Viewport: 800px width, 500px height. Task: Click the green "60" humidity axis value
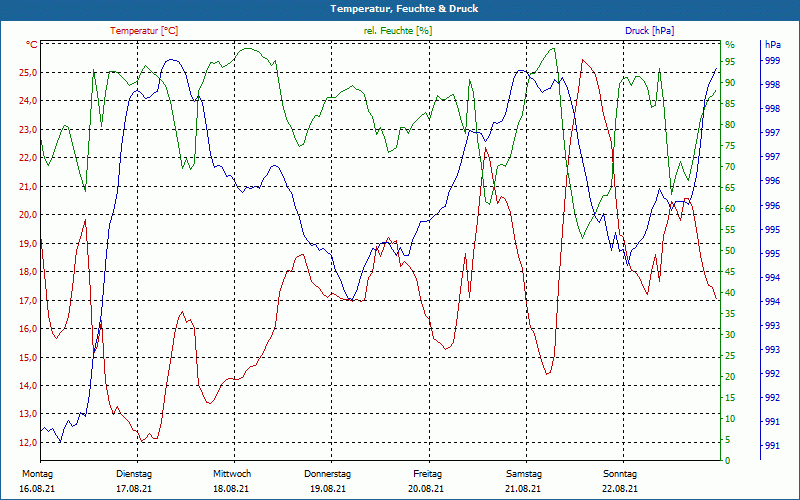(730, 208)
